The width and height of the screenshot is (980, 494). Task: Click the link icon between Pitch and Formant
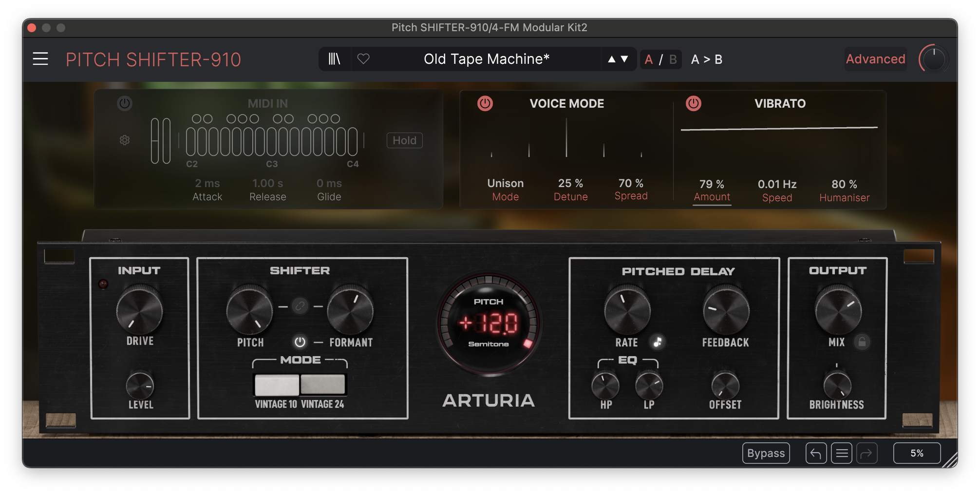click(x=300, y=306)
